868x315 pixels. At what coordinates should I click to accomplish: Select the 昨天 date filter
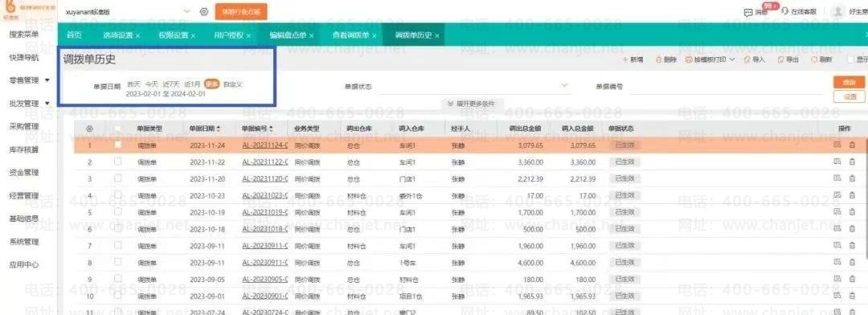[134, 84]
